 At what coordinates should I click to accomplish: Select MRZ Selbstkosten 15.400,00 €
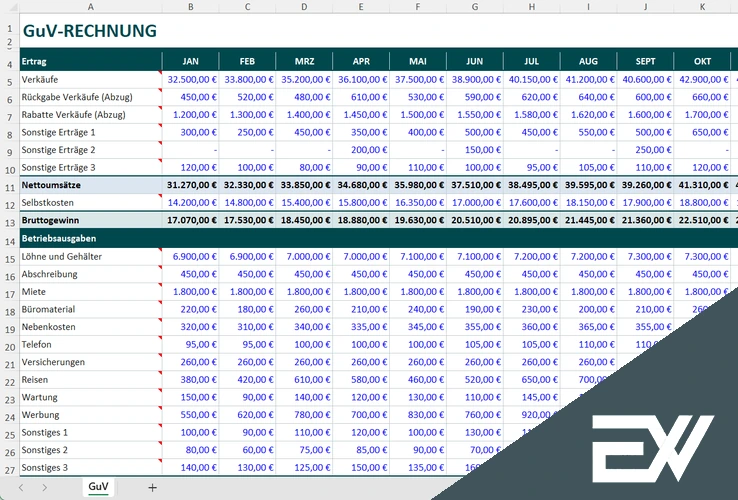click(x=304, y=202)
